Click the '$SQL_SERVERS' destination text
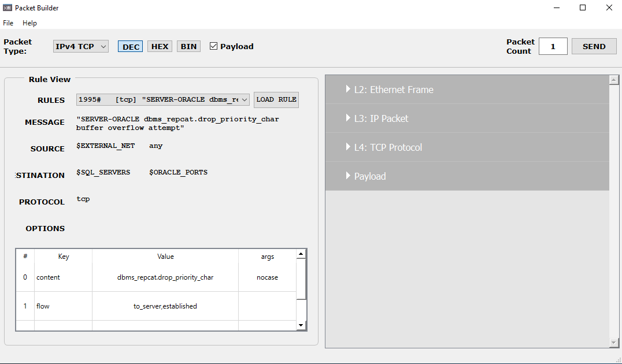 coord(103,173)
